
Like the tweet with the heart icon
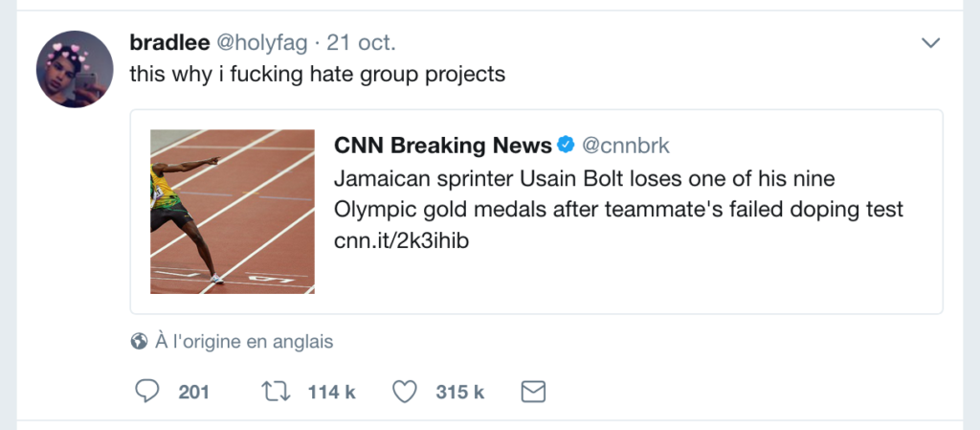click(x=406, y=392)
